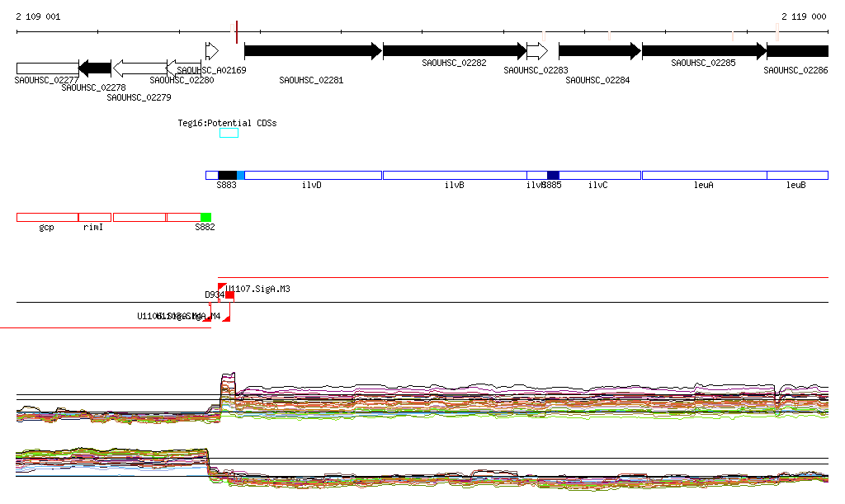This screenshot has width=845, height=504.
Task: Click the SAOUHSC_02282 gene arrow
Action: pos(454,51)
